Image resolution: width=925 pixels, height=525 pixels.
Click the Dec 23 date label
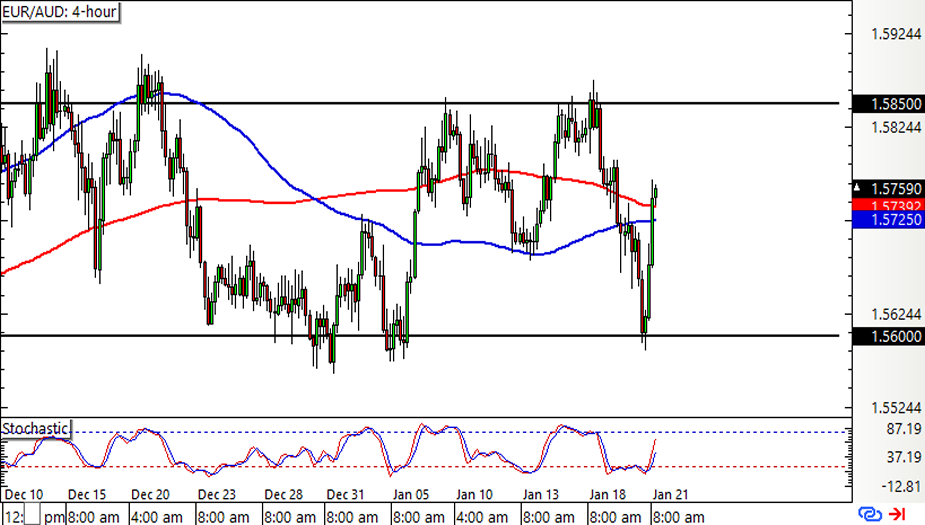click(217, 494)
